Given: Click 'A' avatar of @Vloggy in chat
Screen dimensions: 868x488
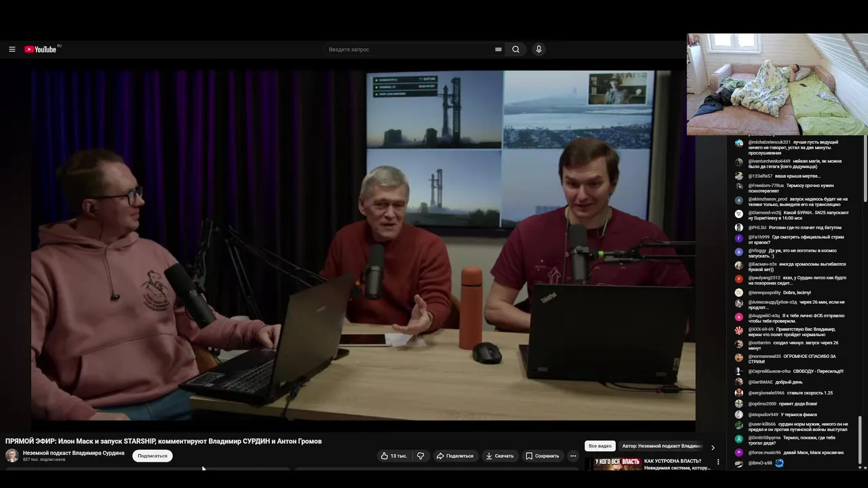Looking at the screenshot, I should (739, 251).
